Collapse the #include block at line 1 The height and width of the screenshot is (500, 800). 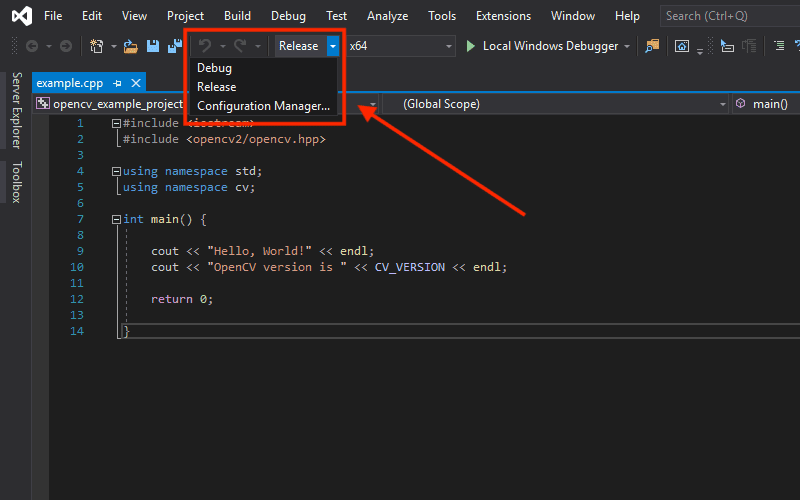[x=116, y=123]
